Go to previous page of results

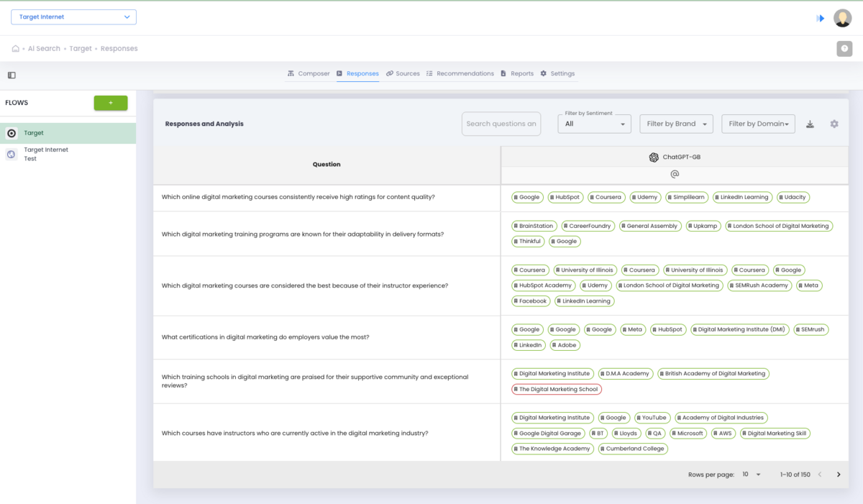(x=821, y=475)
